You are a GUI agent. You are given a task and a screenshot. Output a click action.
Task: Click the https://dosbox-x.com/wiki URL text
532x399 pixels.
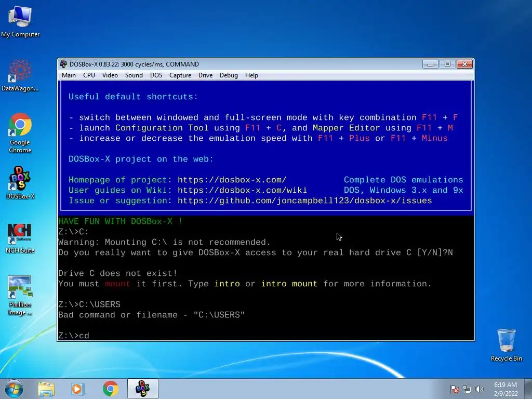[242, 190]
